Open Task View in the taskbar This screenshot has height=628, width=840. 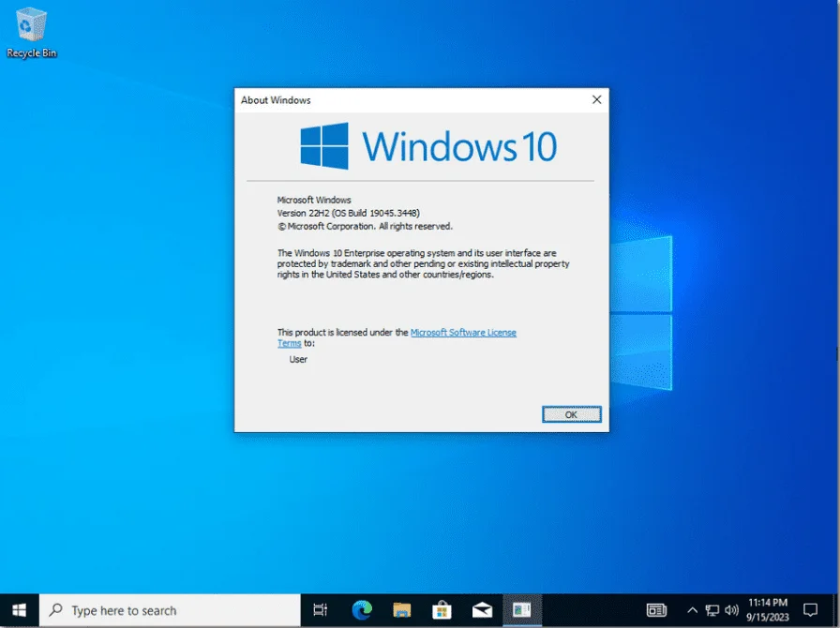click(x=321, y=610)
